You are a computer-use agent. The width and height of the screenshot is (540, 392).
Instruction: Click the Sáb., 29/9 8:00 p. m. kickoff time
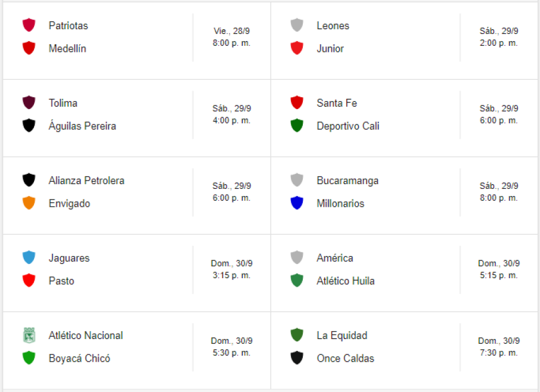(x=499, y=192)
